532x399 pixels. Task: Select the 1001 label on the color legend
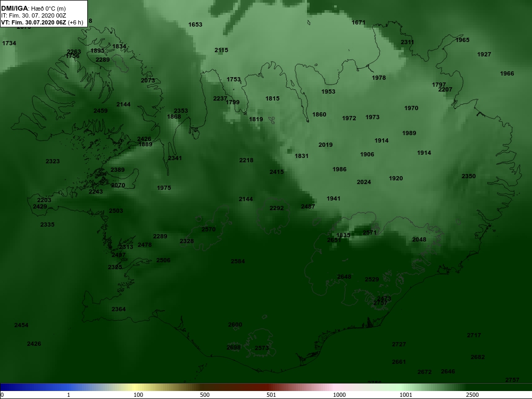[x=406, y=395]
